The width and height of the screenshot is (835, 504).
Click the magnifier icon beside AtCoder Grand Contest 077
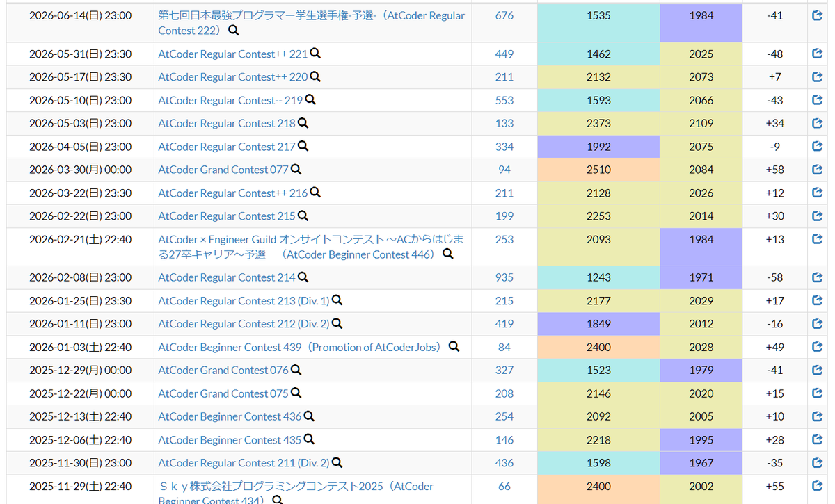(296, 170)
